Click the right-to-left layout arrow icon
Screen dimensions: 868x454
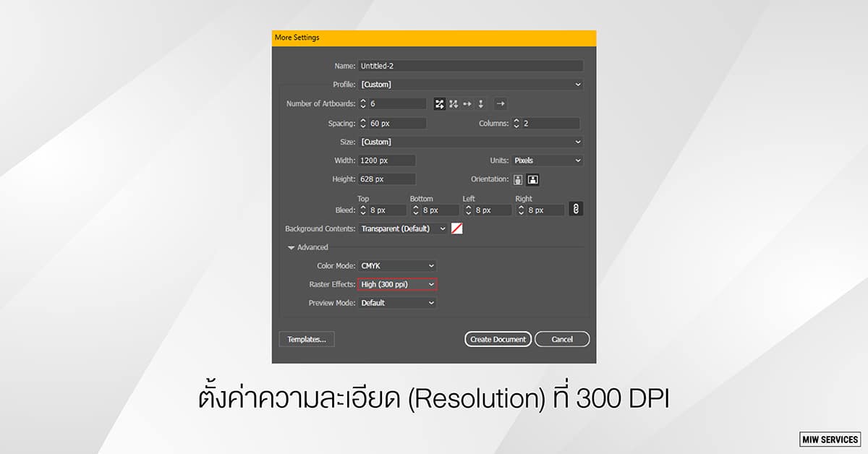[x=501, y=104]
